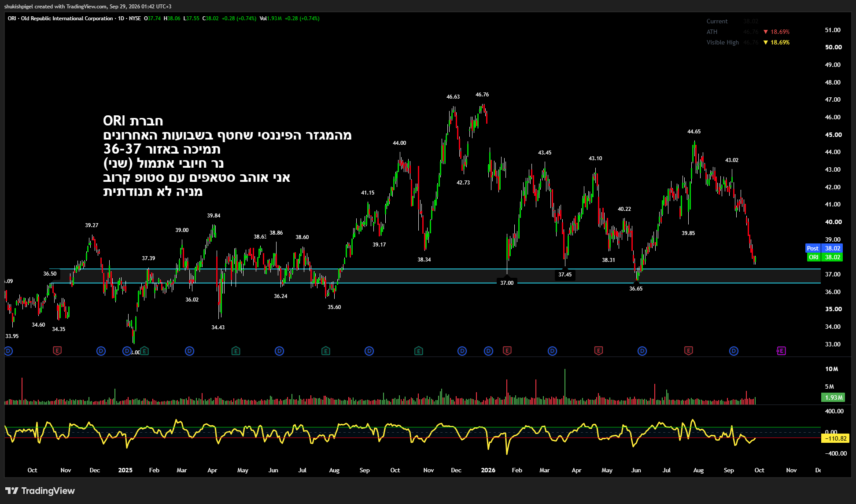Select the 50.00 level on the price axis
The height and width of the screenshot is (504, 856).
tap(833, 47)
